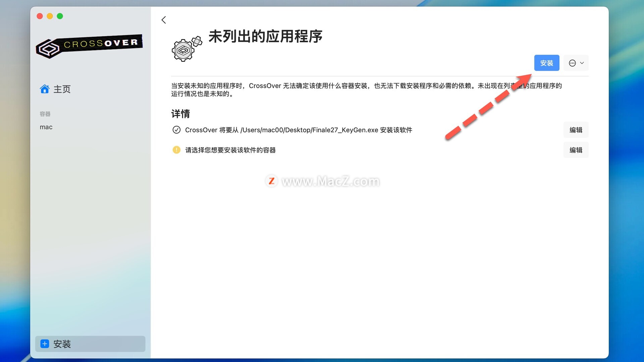Click the blue plus icon beside 安装
Screen dimensions: 644x362
[45, 344]
